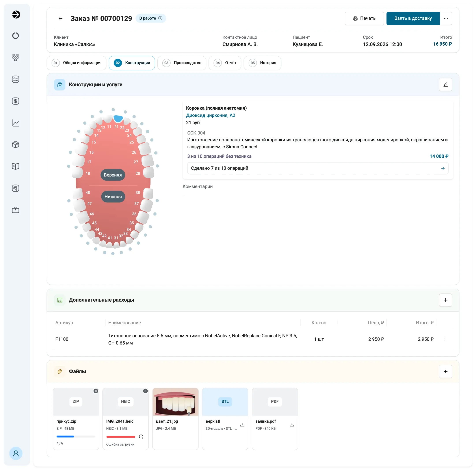Open the task checklist icon in sidebar
The height and width of the screenshot is (470, 476).
[x=15, y=79]
